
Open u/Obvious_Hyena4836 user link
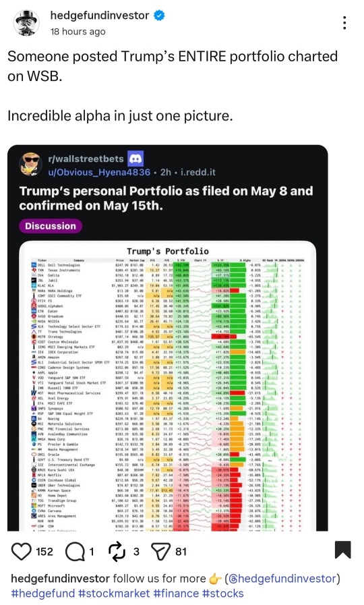(99, 172)
